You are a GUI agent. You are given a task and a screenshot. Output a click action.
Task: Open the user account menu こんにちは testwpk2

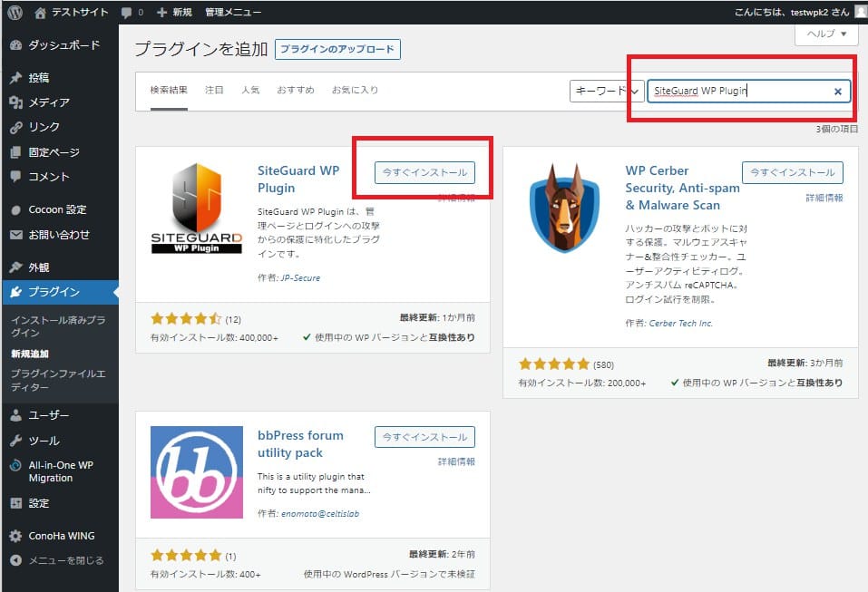[x=799, y=12]
